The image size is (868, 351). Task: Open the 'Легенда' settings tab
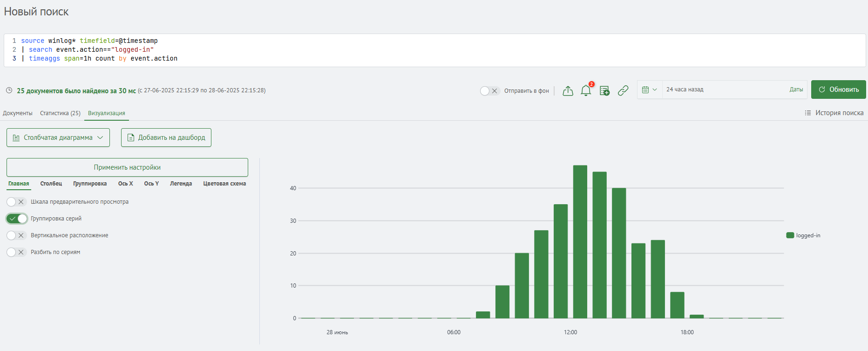tap(181, 184)
